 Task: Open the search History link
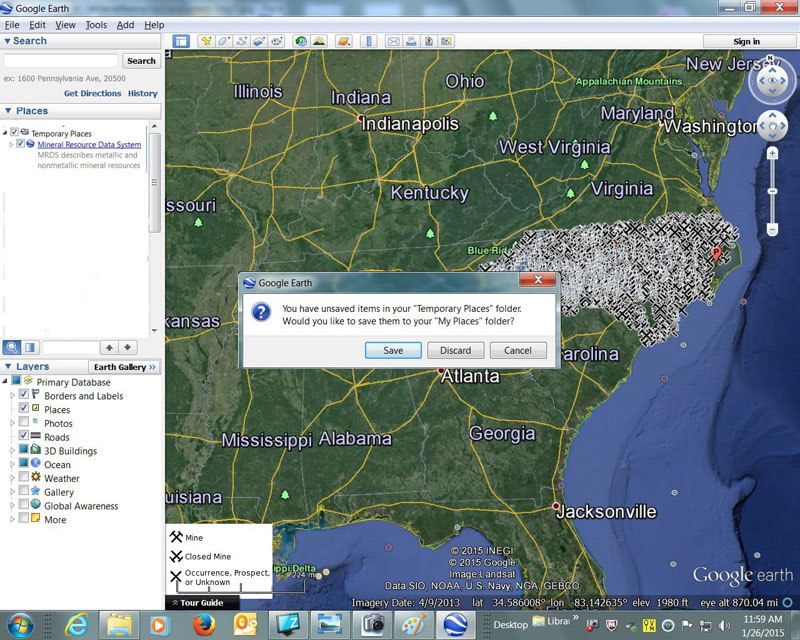pos(142,93)
